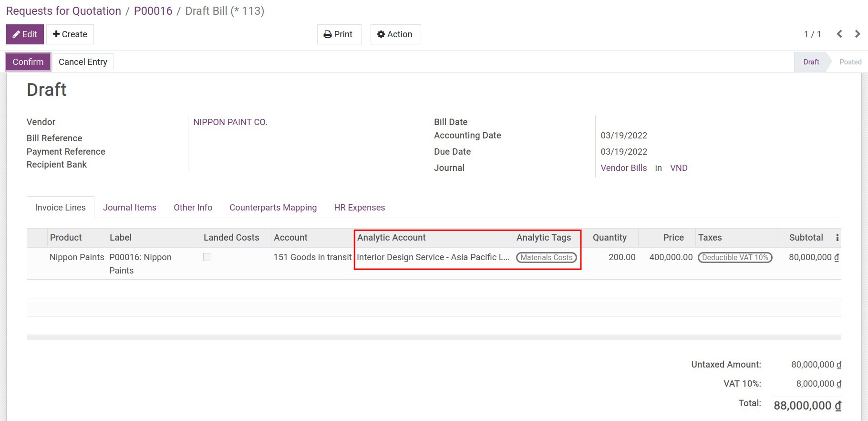Open column options kebab menu
Image resolution: width=868 pixels, height=421 pixels.
pos(837,238)
